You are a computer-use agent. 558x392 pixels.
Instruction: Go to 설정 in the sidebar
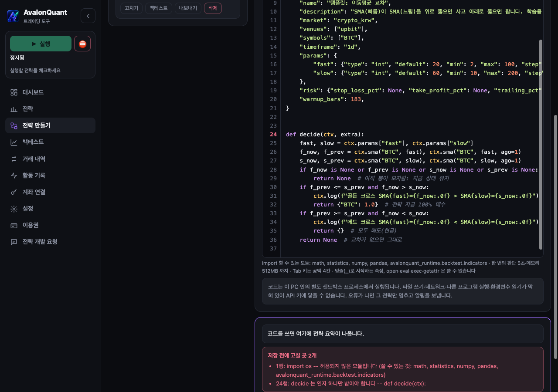pyautogui.click(x=50, y=209)
